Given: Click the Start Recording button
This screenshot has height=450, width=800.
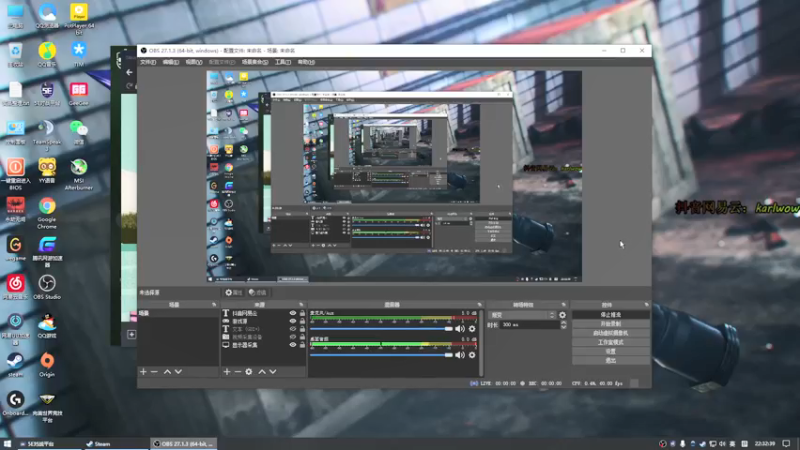Looking at the screenshot, I should tap(611, 324).
